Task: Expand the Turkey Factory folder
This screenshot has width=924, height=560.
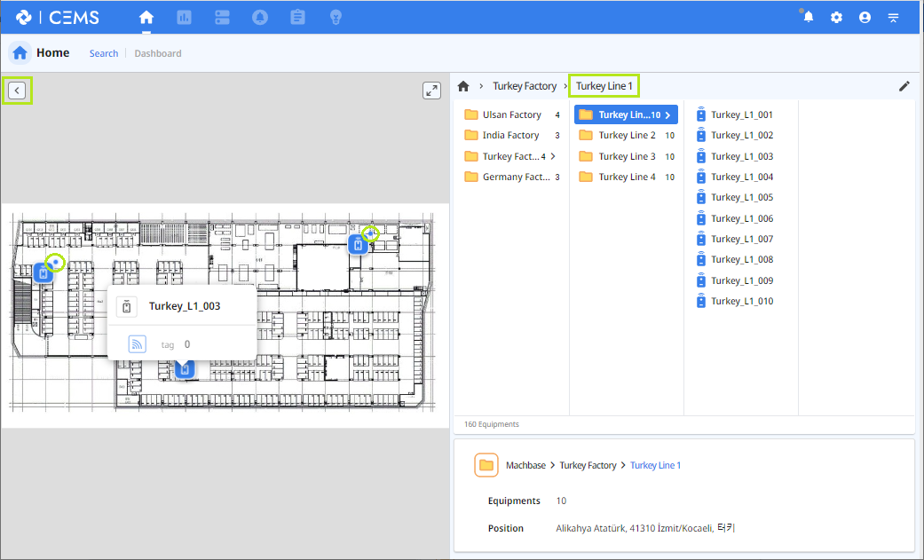Action: click(x=511, y=156)
